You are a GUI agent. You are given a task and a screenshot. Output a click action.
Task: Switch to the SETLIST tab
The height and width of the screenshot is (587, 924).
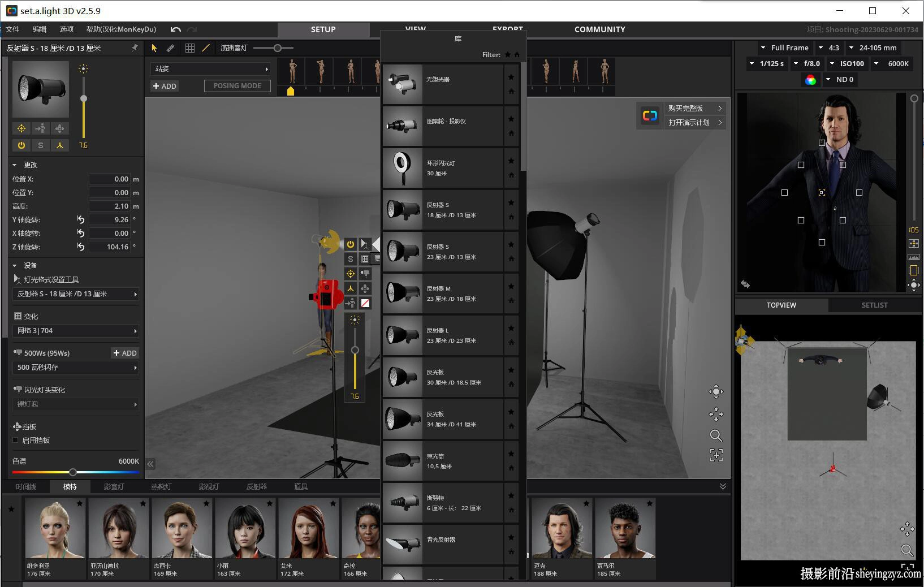[874, 305]
